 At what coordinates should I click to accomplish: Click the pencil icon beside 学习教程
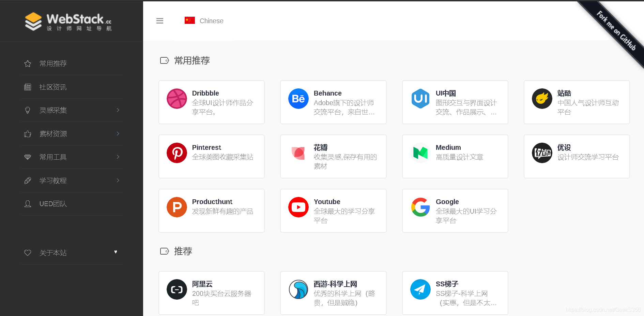coord(28,181)
